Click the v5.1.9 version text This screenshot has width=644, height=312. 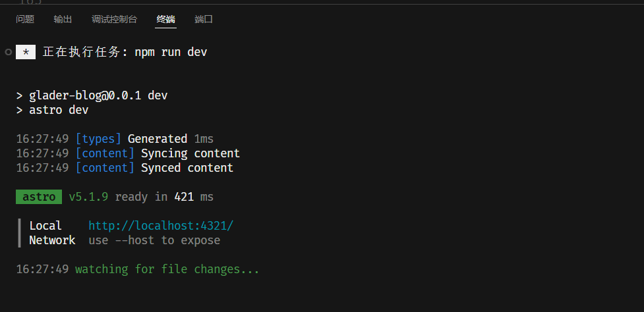[x=88, y=197]
